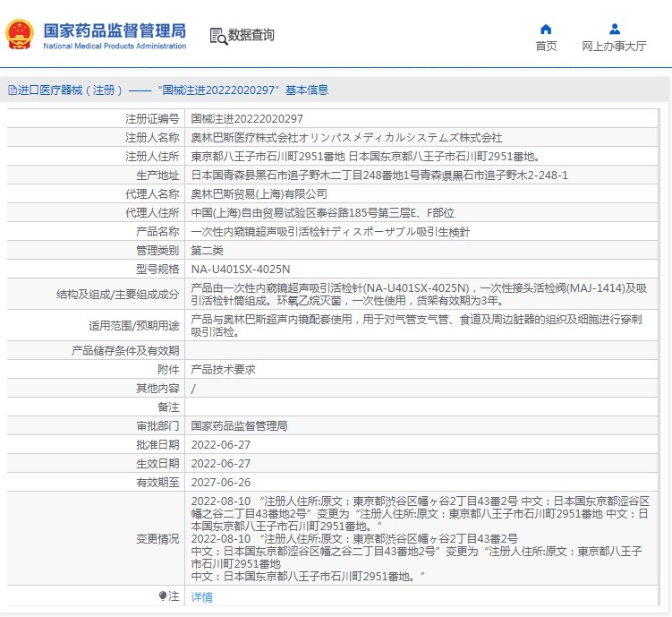Click the 管理类别 value 第二类
The width and height of the screenshot is (672, 617).
[207, 250]
